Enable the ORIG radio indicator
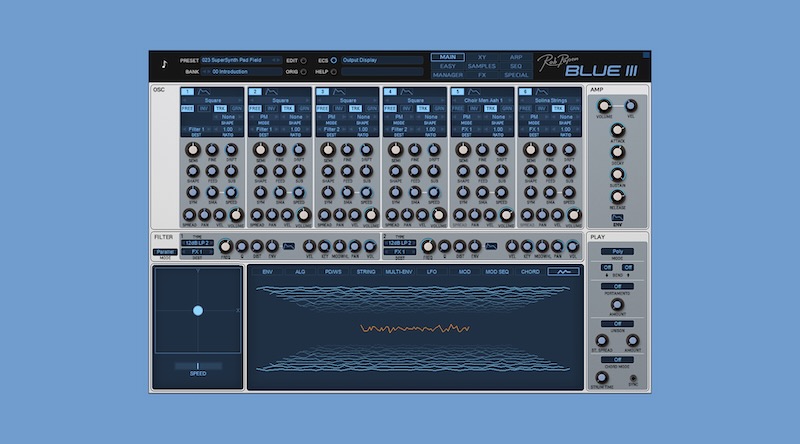Image resolution: width=800 pixels, height=444 pixels. [304, 72]
